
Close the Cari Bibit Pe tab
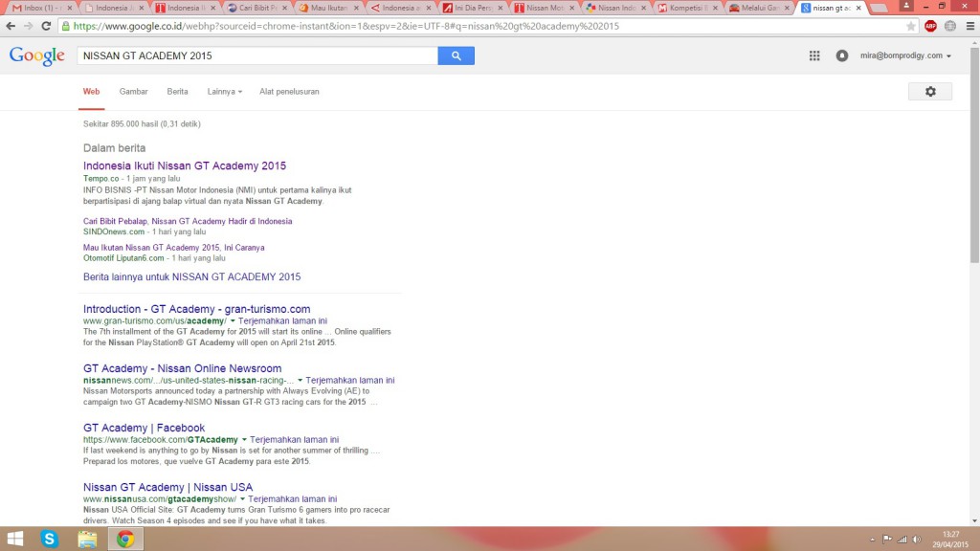coord(285,8)
